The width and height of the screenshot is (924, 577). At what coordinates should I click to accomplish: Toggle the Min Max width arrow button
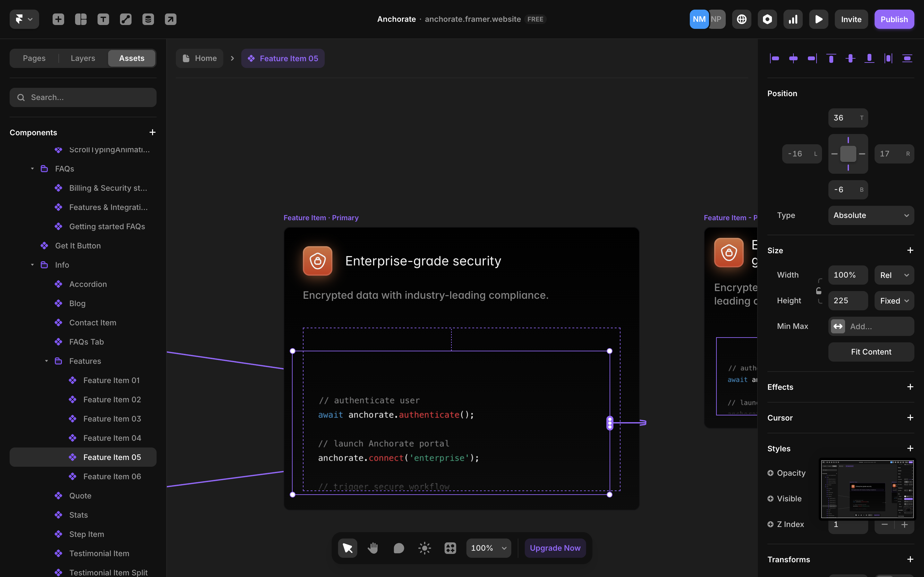[838, 326]
